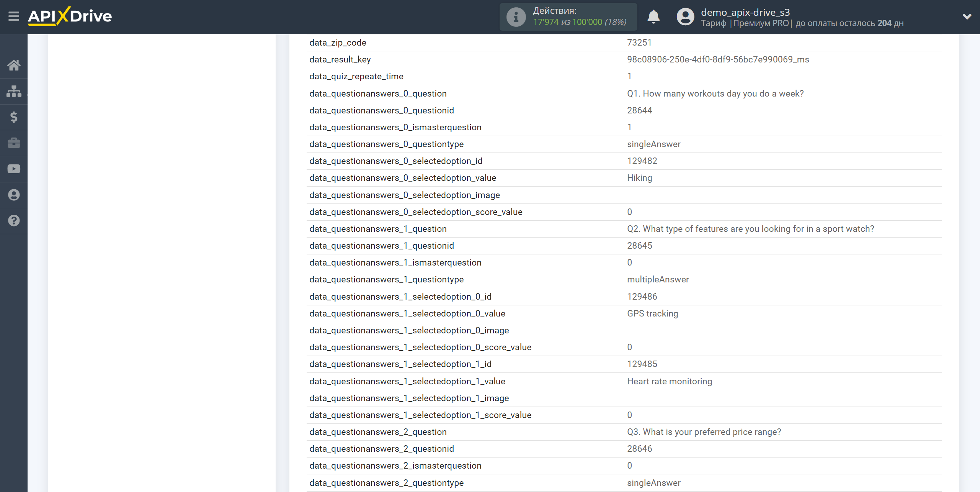
Task: Select data_questionanswers_1_selectedoption_0_value field name
Action: point(407,313)
